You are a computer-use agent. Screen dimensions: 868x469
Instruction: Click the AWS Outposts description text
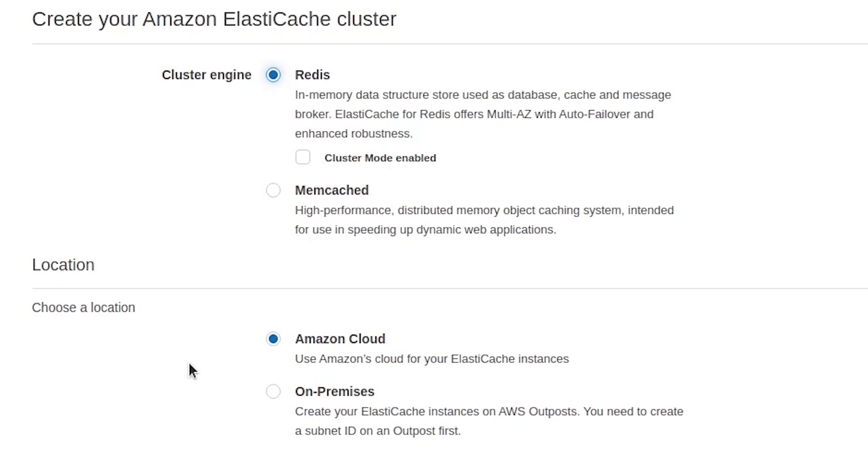pyautogui.click(x=488, y=421)
